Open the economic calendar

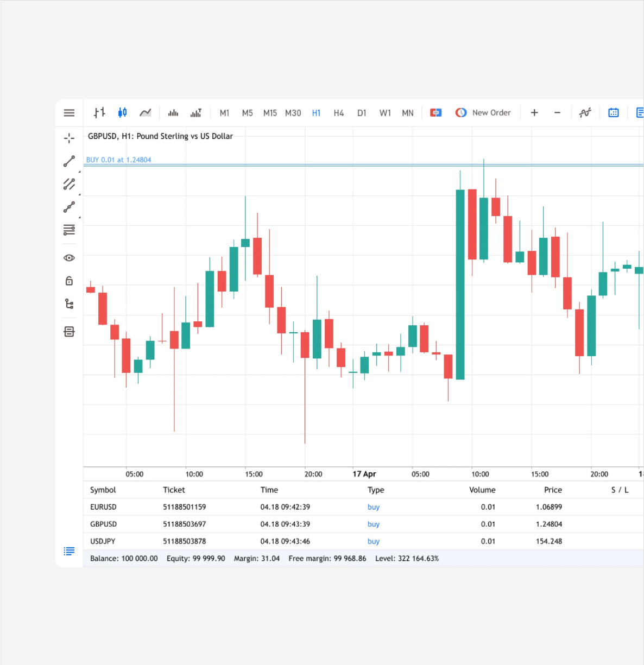(x=613, y=112)
